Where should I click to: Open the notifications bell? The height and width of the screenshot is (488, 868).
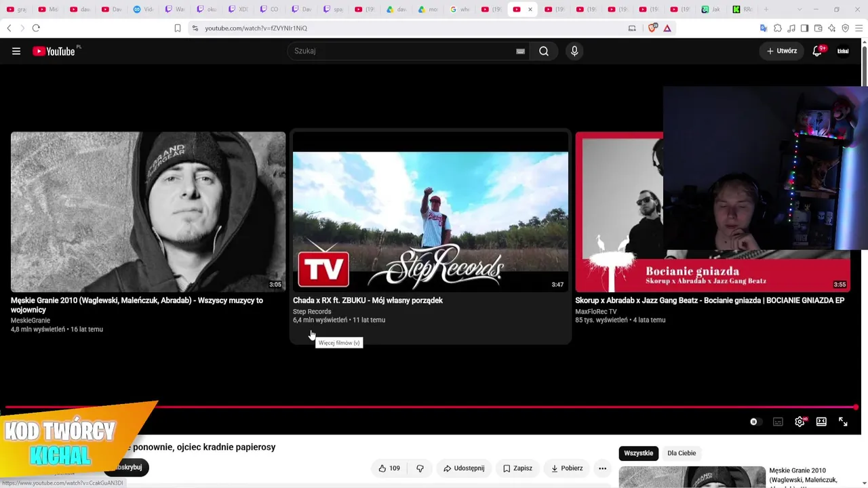(x=817, y=51)
